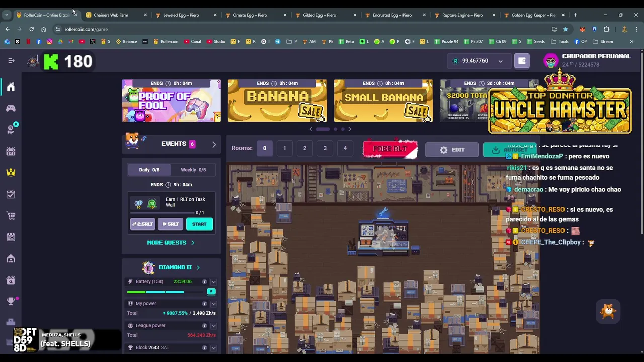Click the Battery info icon
This screenshot has height=362, width=644.
pyautogui.click(x=204, y=282)
